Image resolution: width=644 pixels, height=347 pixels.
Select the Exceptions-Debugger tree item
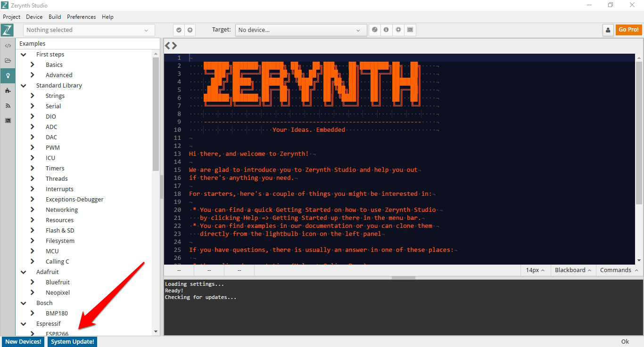(74, 200)
